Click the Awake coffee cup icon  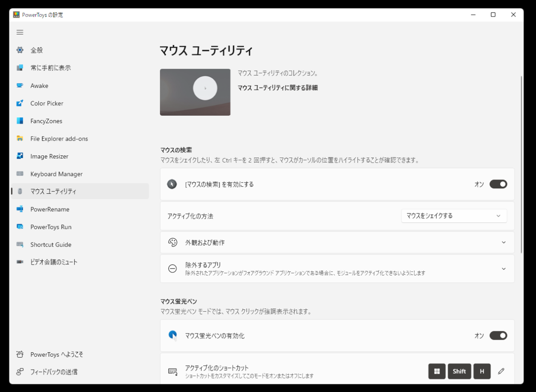click(20, 85)
